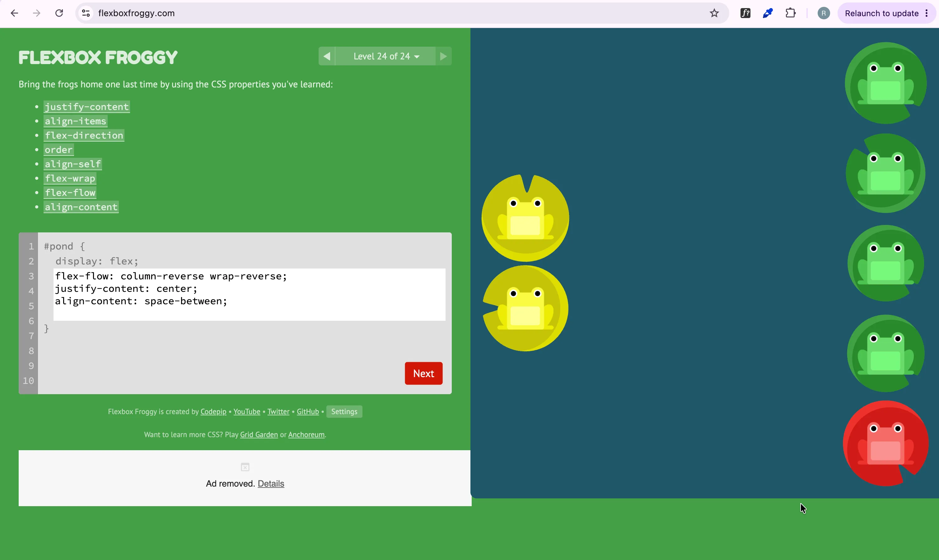This screenshot has width=939, height=560.
Task: Click the browser forward arrow
Action: point(37,13)
